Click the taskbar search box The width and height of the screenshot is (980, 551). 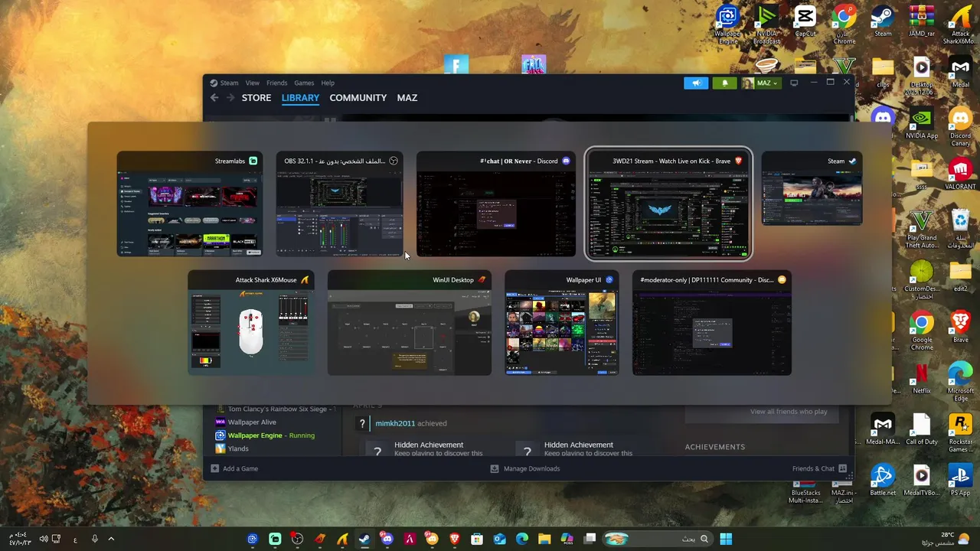coord(657,539)
